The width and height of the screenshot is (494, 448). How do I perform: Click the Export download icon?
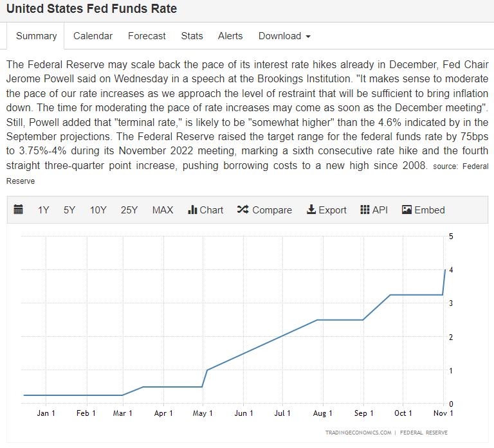(x=311, y=210)
